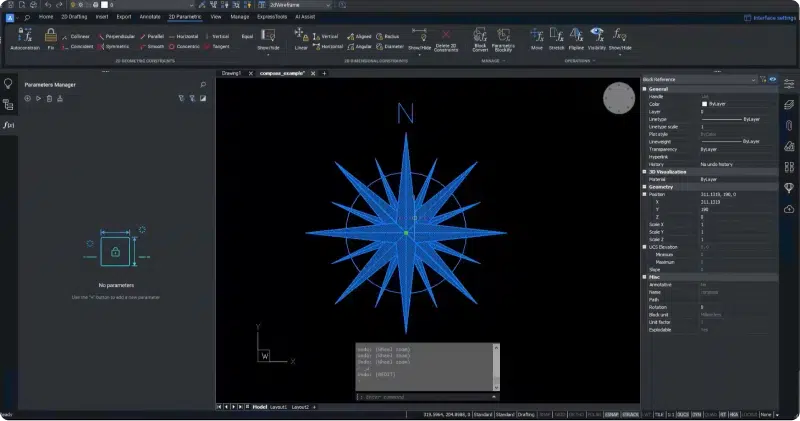
Task: Click the Color ByLayer swatch in properties
Action: tap(704, 103)
